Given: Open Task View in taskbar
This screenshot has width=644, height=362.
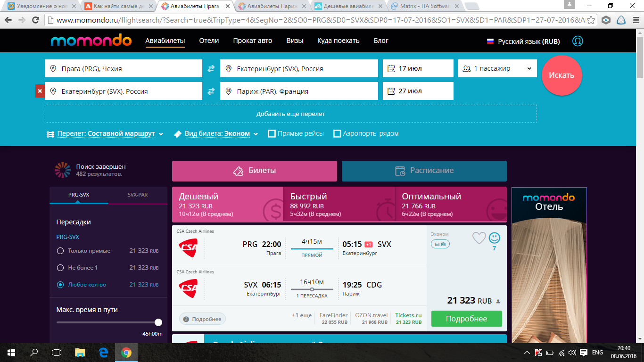Looking at the screenshot, I should (x=57, y=352).
